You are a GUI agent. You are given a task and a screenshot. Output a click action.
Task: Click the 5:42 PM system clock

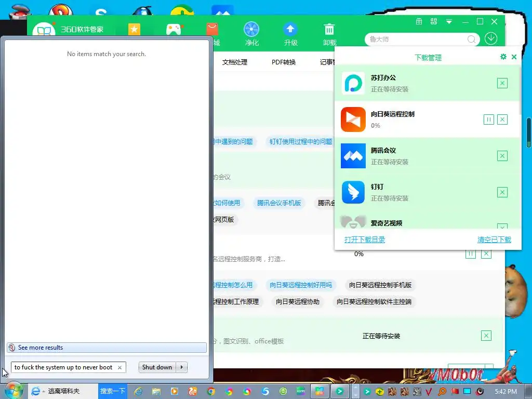coord(506,392)
